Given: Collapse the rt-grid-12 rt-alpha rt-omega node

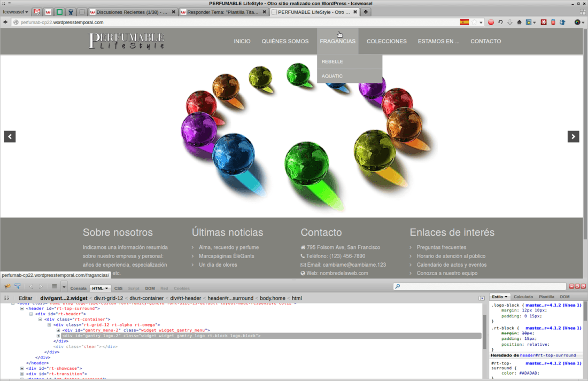Looking at the screenshot, I should (49, 325).
